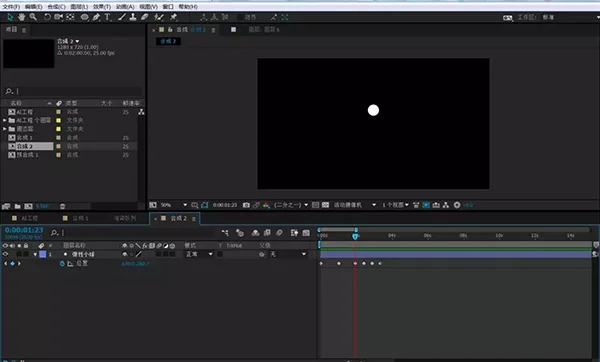Select the Clone Stamp tool

tap(133, 17)
